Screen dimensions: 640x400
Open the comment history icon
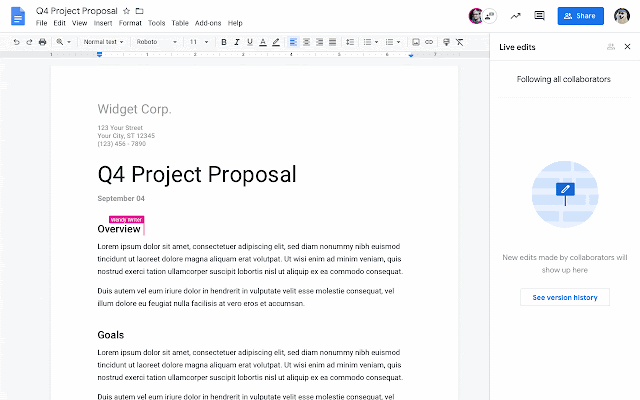click(540, 16)
